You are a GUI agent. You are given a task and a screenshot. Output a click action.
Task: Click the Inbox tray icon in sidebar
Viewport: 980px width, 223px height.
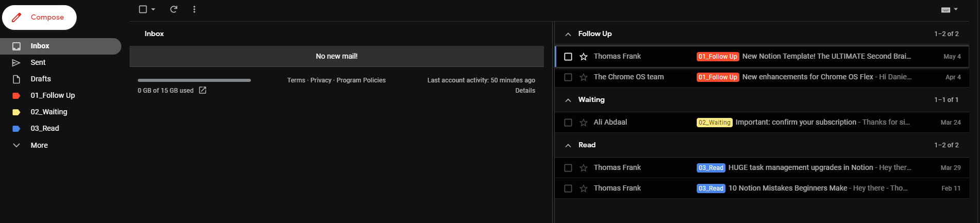tap(16, 46)
